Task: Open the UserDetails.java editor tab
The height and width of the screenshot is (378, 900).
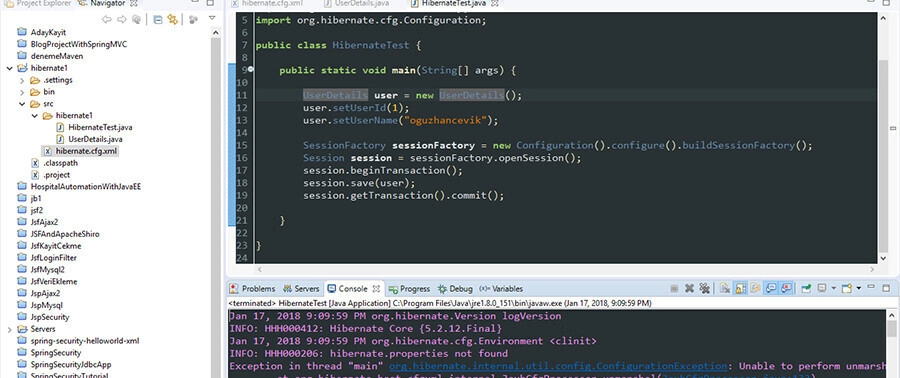Action: (356, 3)
